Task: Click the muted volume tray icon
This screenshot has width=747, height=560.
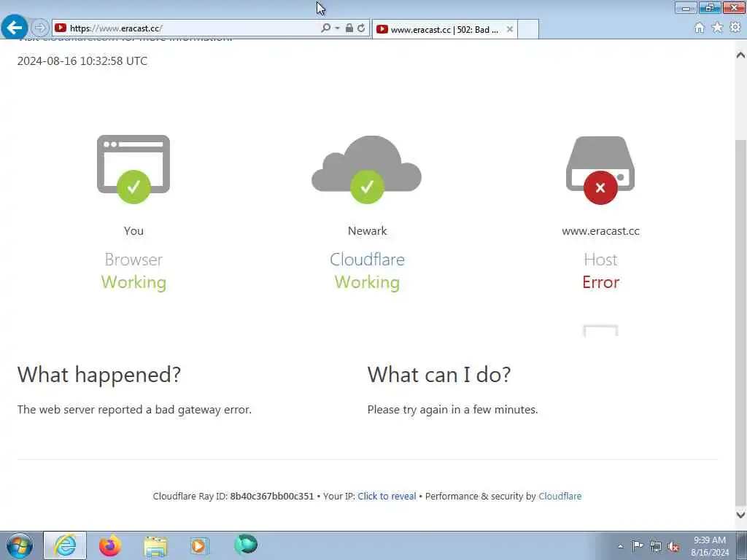Action: (673, 546)
